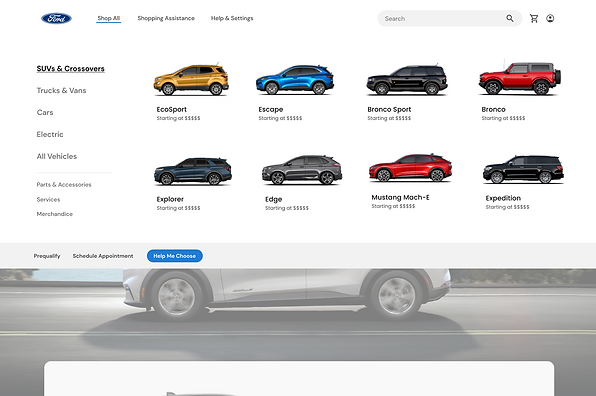
Task: Click the Ford oval logo
Action: (x=56, y=18)
